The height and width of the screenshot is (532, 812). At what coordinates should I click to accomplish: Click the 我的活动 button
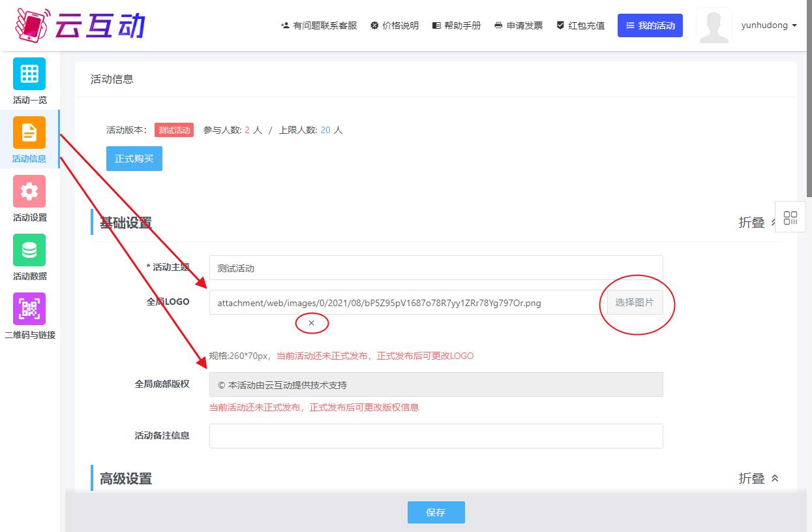650,25
